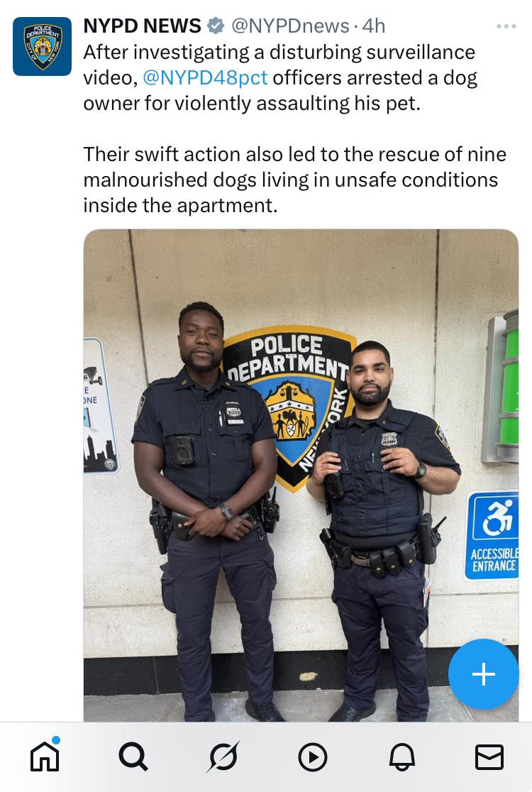Open Messages envelope icon
Viewport: 532px width, 792px height.
[x=489, y=757]
